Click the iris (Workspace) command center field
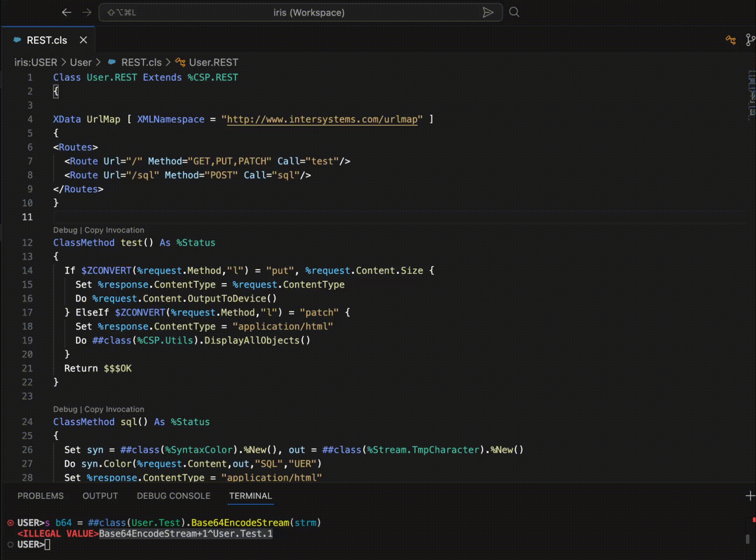Viewport: 756px width, 560px height. tap(308, 12)
